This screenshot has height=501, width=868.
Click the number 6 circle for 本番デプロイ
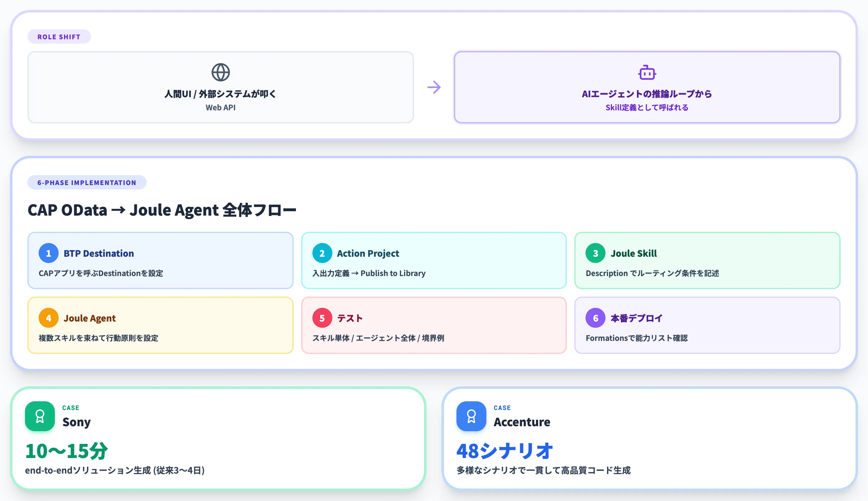595,318
